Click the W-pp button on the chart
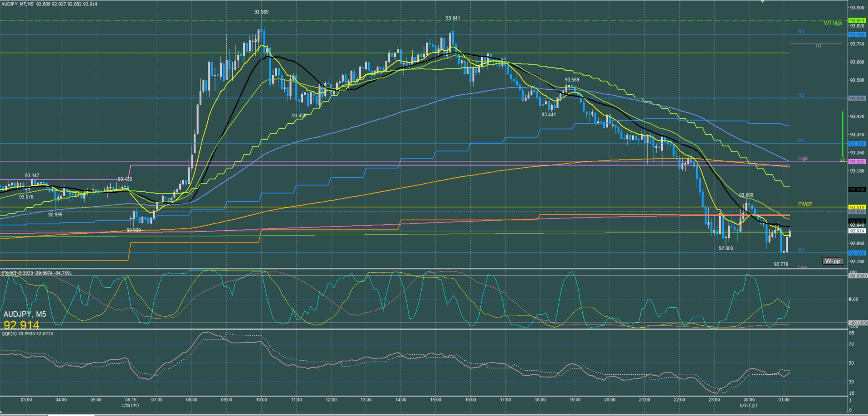868x416 pixels. [x=833, y=261]
